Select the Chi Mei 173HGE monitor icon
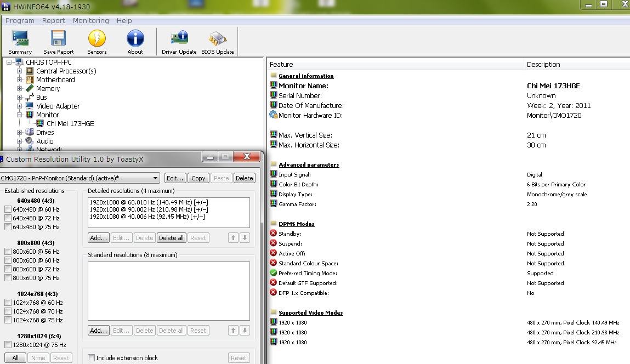 (x=40, y=123)
